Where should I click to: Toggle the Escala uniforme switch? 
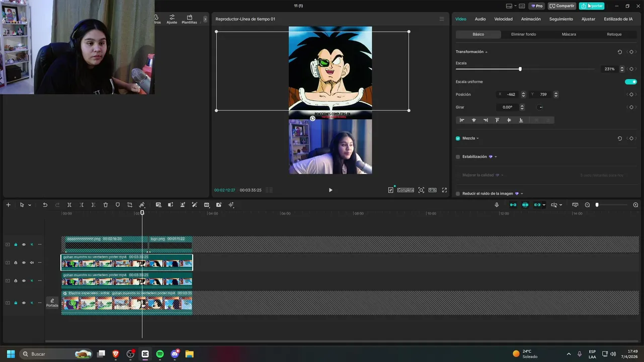[631, 81]
